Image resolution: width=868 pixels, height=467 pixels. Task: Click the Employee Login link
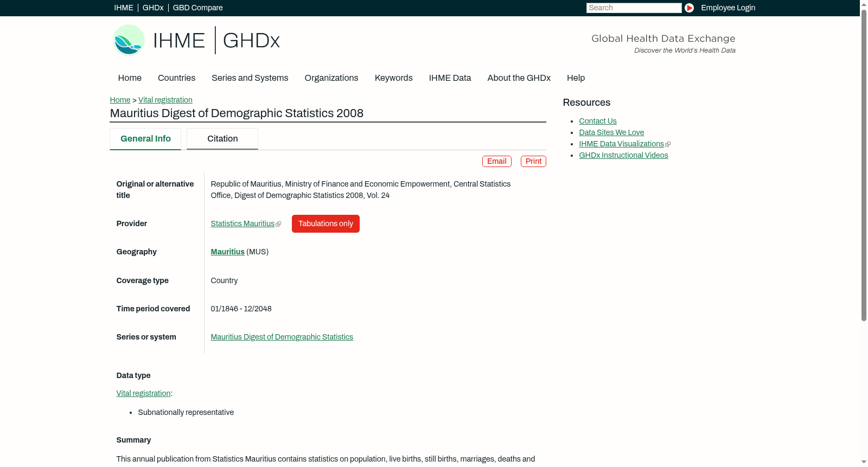point(728,8)
